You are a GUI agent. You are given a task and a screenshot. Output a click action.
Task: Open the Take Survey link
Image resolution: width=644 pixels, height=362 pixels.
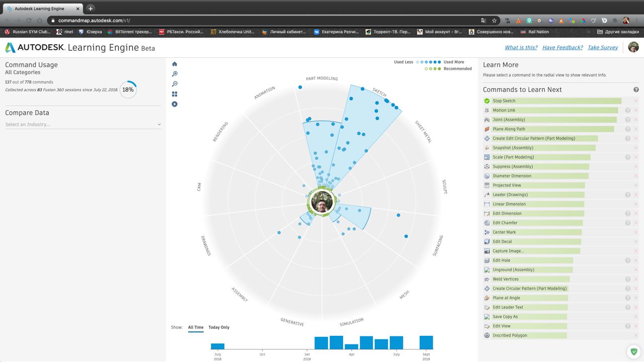pos(603,47)
